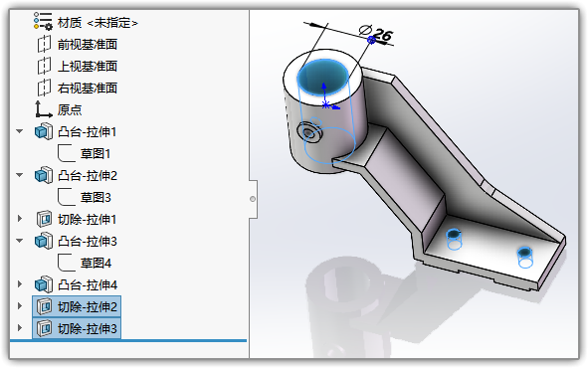Click the 切除-拉伸1 cut icon
The height and width of the screenshot is (368, 588).
[44, 219]
